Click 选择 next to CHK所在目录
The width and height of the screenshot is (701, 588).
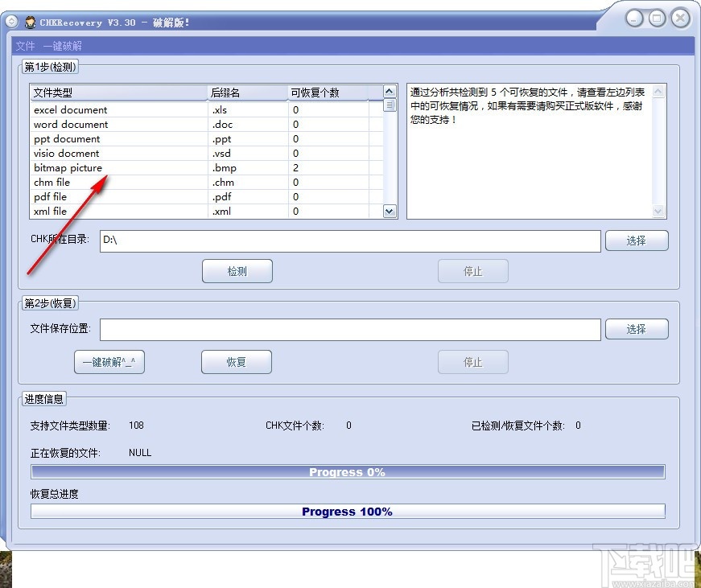click(x=637, y=241)
